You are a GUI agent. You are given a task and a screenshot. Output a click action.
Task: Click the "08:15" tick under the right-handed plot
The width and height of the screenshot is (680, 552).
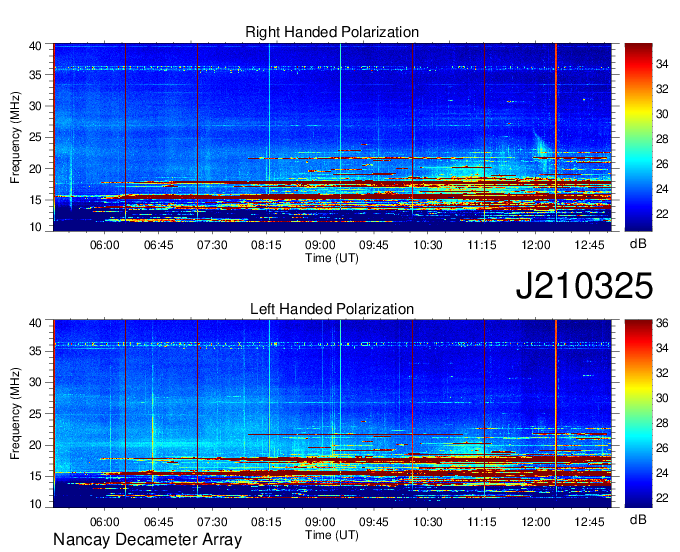266,245
